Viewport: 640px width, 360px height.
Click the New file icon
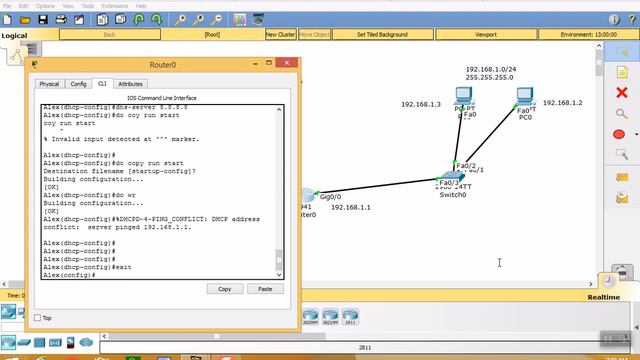(7, 19)
